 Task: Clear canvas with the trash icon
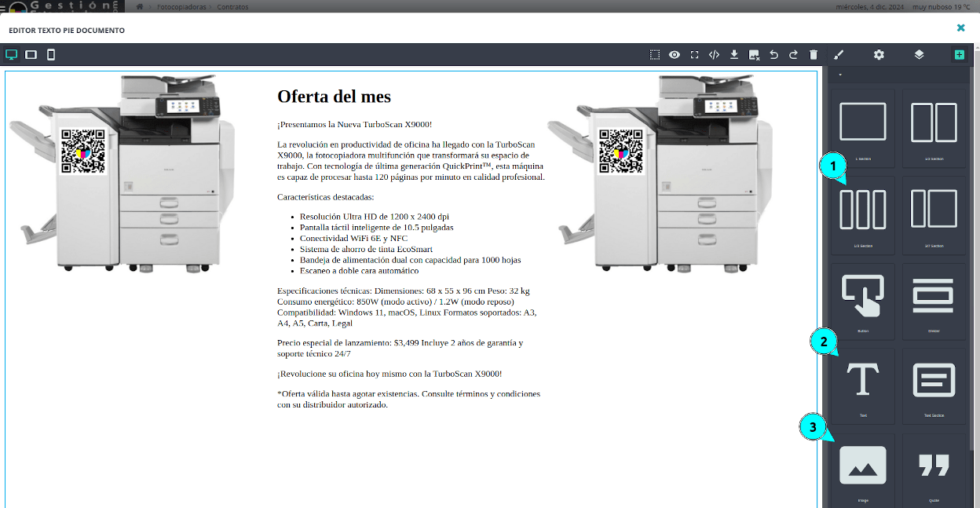click(x=814, y=55)
